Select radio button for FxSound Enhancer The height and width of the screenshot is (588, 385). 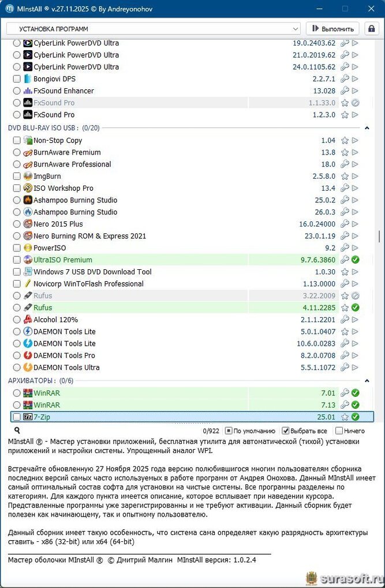point(17,91)
